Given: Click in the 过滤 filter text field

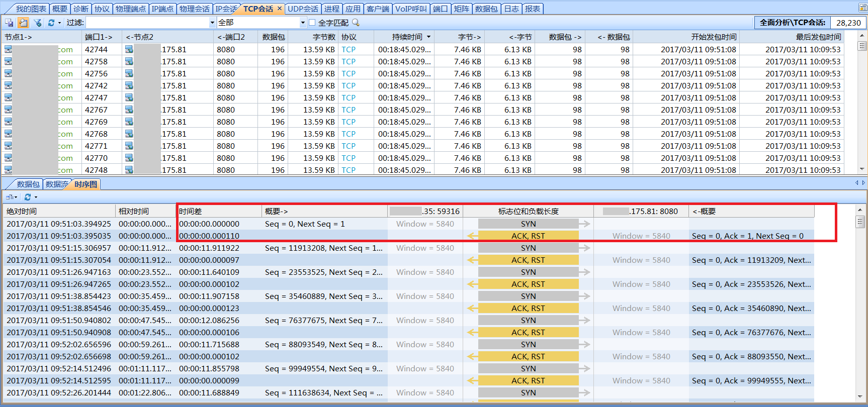Looking at the screenshot, I should pos(147,23).
